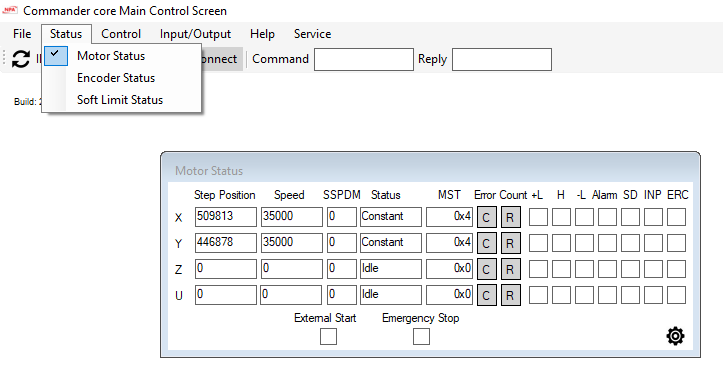Click the C button for Z axis
This screenshot has width=723, height=383.
tap(486, 269)
